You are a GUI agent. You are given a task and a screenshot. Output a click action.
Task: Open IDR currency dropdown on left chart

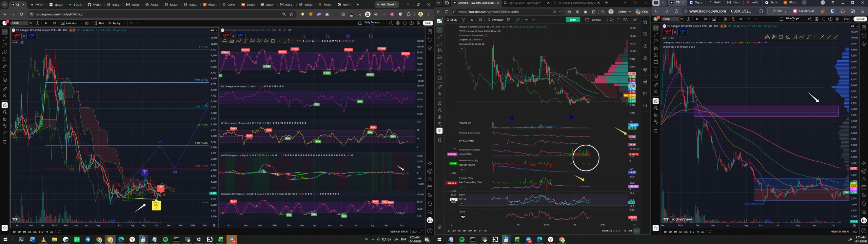(x=213, y=30)
